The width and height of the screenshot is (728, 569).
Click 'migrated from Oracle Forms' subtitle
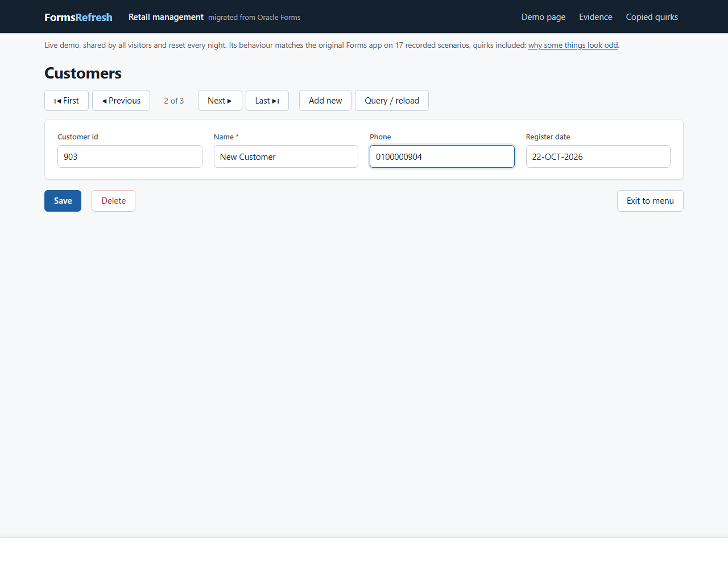(x=254, y=18)
